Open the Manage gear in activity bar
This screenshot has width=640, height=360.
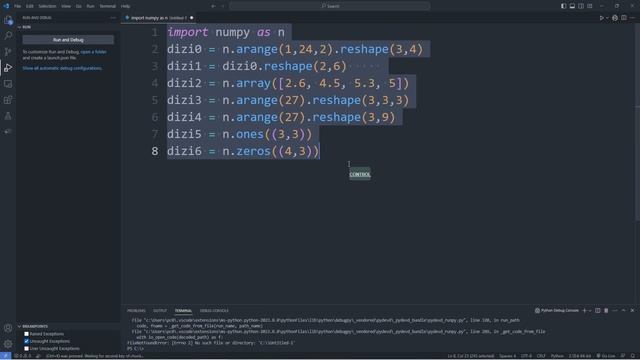point(8,344)
